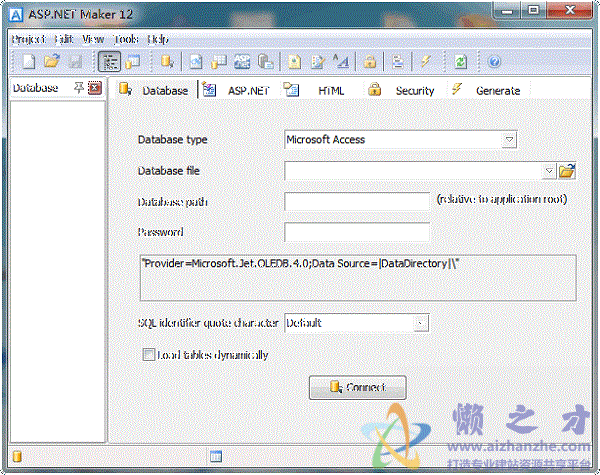Click the Connect button
Viewport: 600px width, 475px height.
[358, 387]
